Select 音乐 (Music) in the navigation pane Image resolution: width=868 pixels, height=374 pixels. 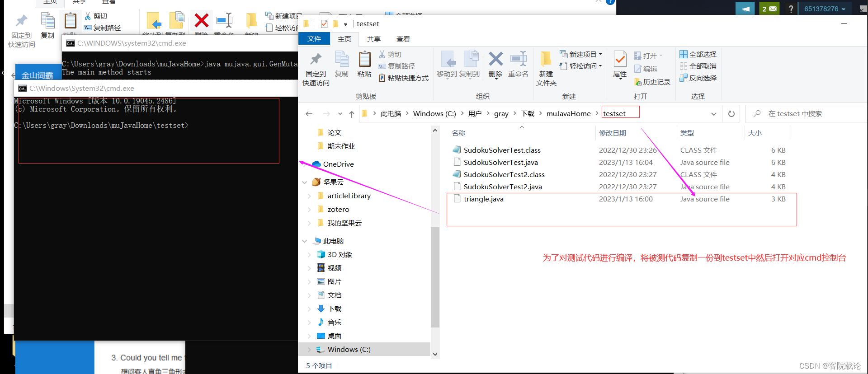[x=334, y=323]
